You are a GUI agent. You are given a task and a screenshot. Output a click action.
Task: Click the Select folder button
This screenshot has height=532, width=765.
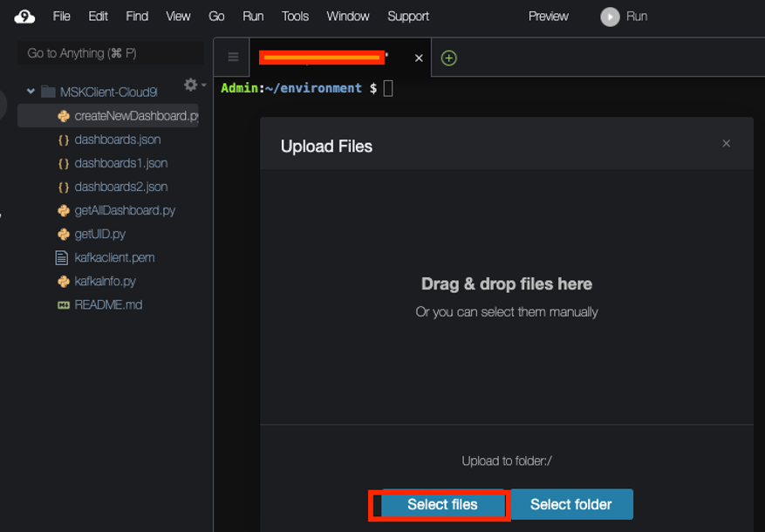coord(571,504)
